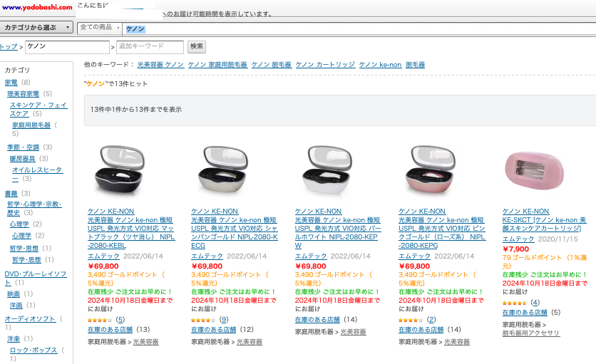Select 理美容家電 category
Image resolution: width=596 pixels, height=364 pixels.
[x=24, y=94]
